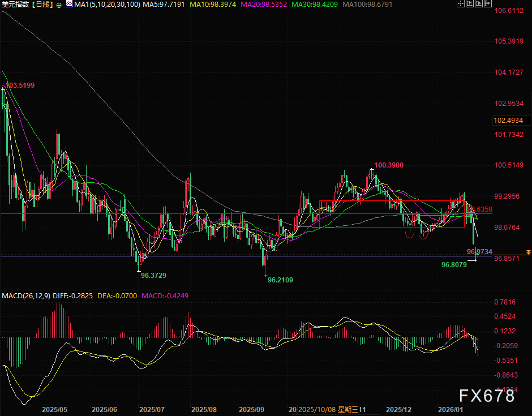Image resolution: width=532 pixels, height=416 pixels.
Task: Click the 2025/07 label on time axis
Action: 152,409
